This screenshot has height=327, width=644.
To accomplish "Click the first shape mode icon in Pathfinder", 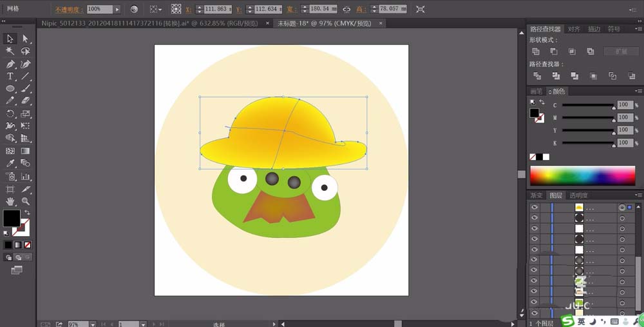I will pos(536,52).
